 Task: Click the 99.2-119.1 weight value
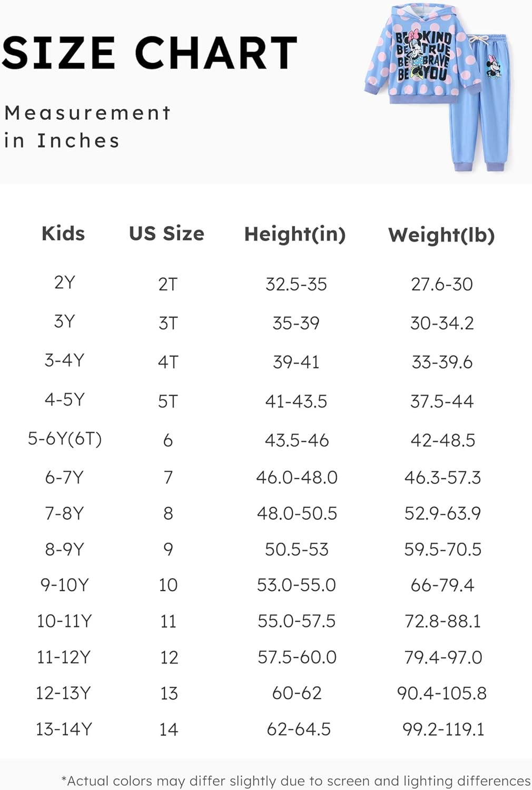(x=443, y=729)
